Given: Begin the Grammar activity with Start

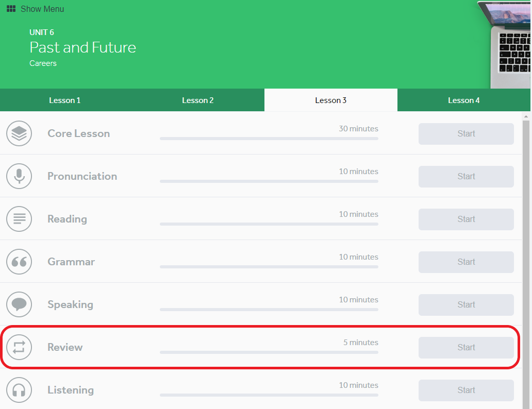Looking at the screenshot, I should tap(466, 262).
